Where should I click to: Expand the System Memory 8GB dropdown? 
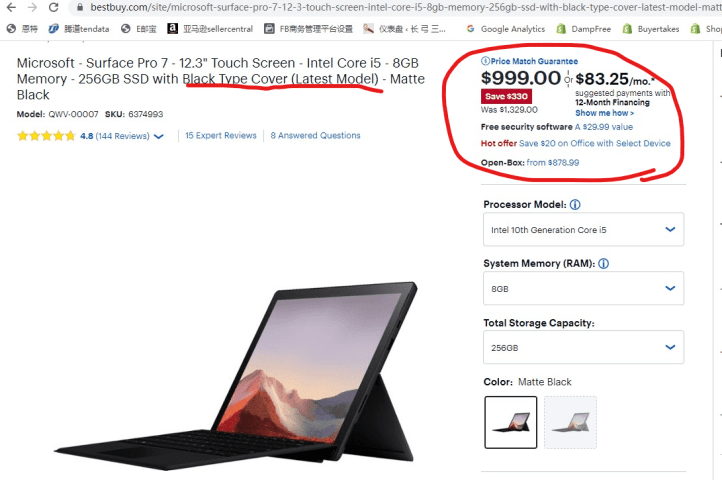(x=583, y=288)
